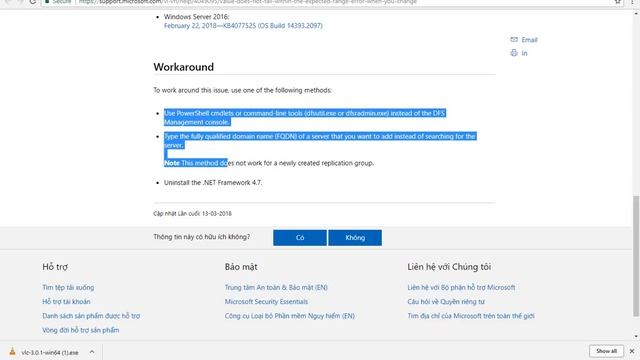Click the Không feedback button

click(x=355, y=238)
